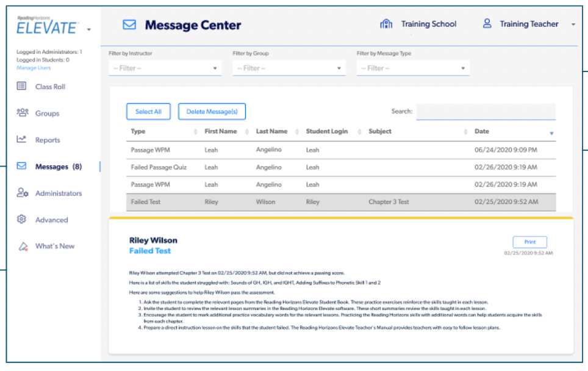Open Reports in the sidebar

[48, 140]
